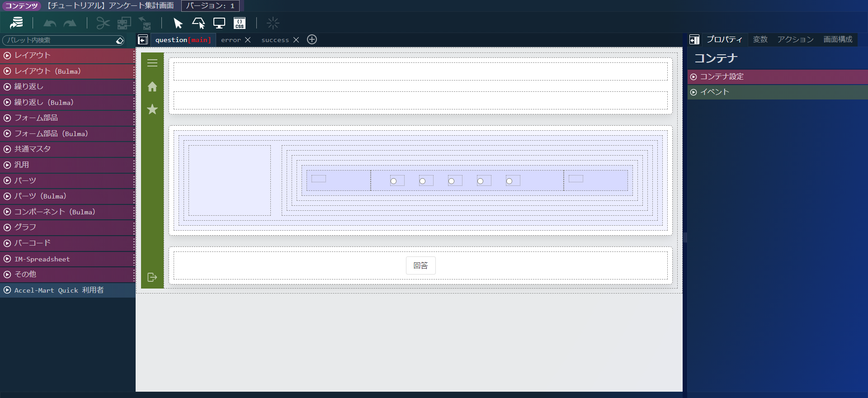Clear palette search with eraser icon
The height and width of the screenshot is (398, 868).
pos(119,41)
